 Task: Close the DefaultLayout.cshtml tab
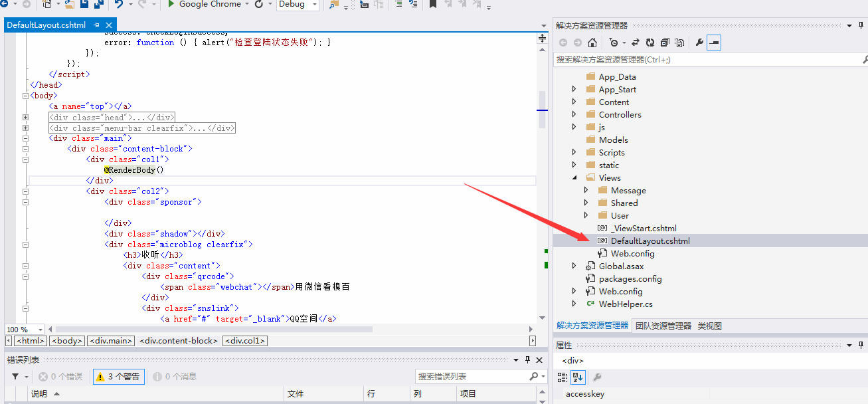pos(110,25)
